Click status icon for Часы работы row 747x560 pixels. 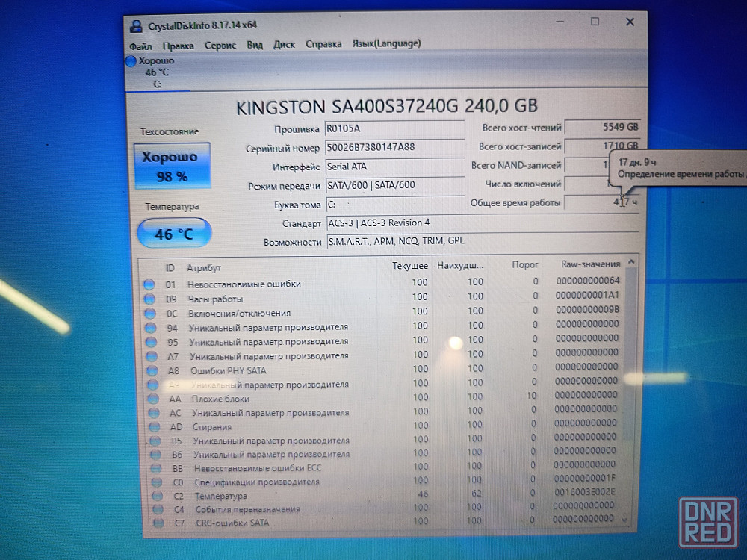pos(149,299)
